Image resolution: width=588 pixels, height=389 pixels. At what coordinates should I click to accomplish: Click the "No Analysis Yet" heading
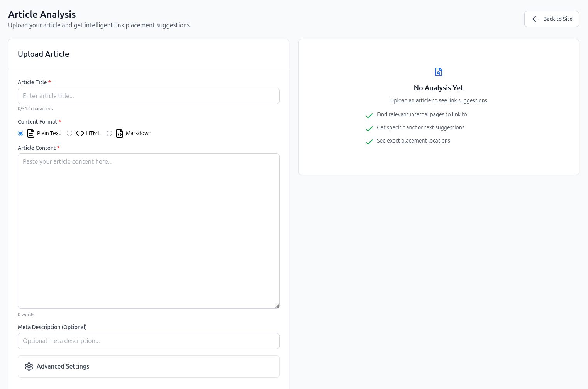(x=439, y=88)
